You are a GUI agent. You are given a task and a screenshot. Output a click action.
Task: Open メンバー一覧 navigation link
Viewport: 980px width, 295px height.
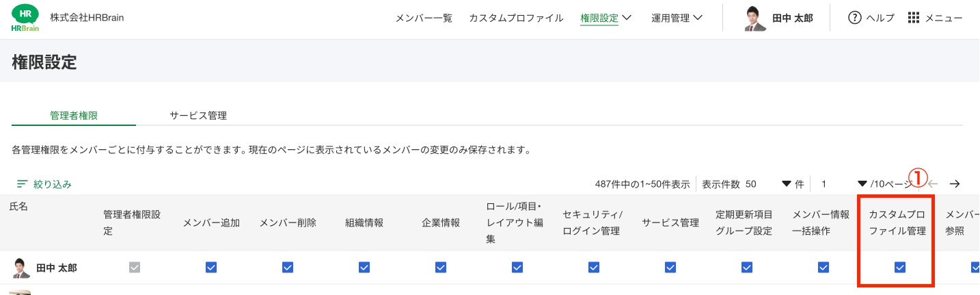[x=424, y=18]
